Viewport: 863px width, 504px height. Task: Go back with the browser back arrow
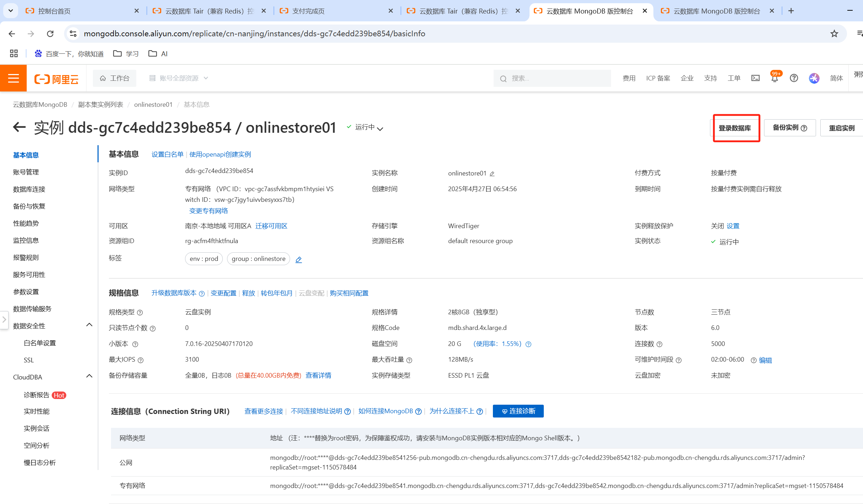12,33
